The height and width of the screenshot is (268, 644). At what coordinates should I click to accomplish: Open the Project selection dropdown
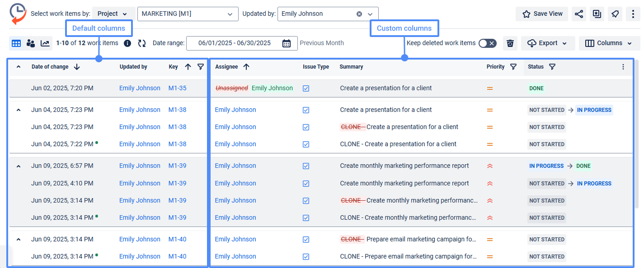(x=113, y=14)
